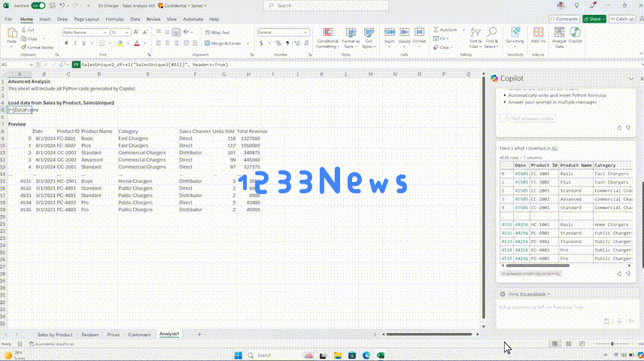
Task: Click Analyze Data in ribbon
Action: 559,38
